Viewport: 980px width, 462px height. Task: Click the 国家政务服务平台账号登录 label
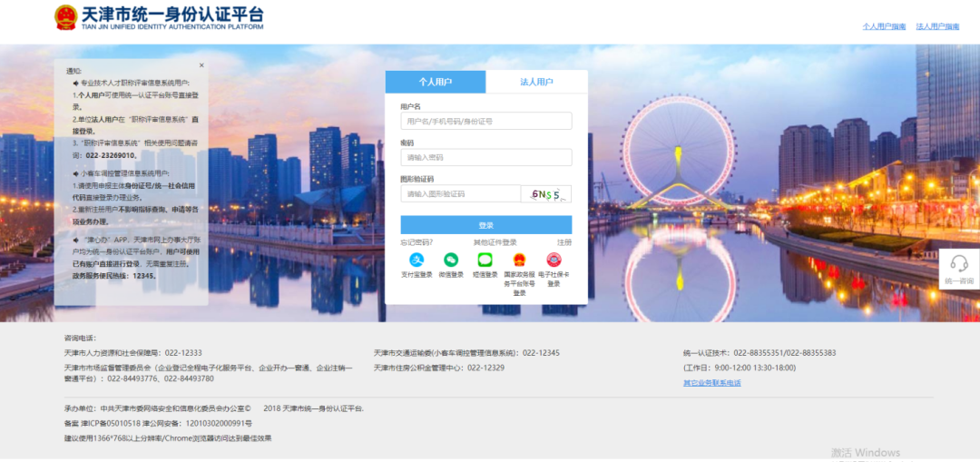[x=519, y=283]
